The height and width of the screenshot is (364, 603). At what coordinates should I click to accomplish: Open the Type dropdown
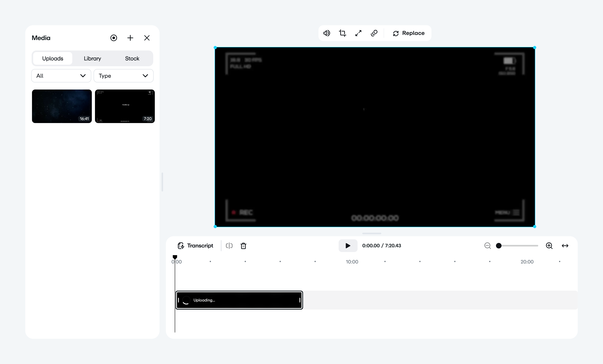tap(123, 76)
